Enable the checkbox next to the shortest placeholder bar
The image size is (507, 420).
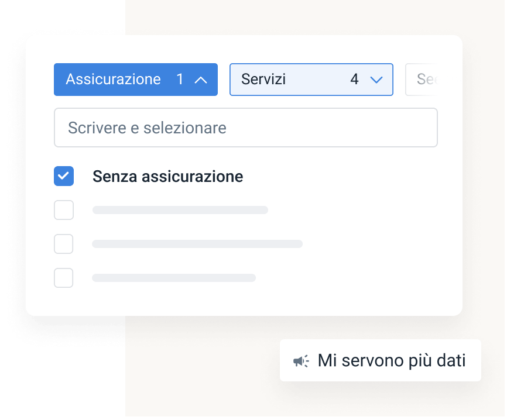(x=63, y=278)
